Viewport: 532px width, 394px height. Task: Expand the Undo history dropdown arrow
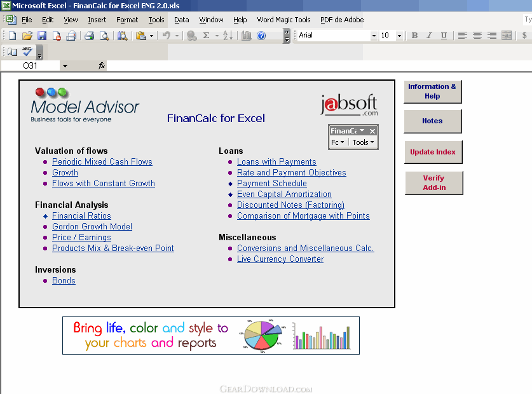(177, 36)
